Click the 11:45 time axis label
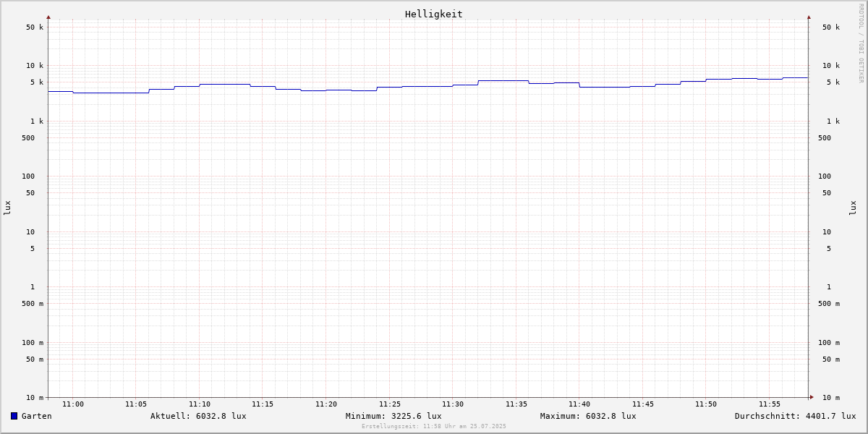 click(643, 404)
